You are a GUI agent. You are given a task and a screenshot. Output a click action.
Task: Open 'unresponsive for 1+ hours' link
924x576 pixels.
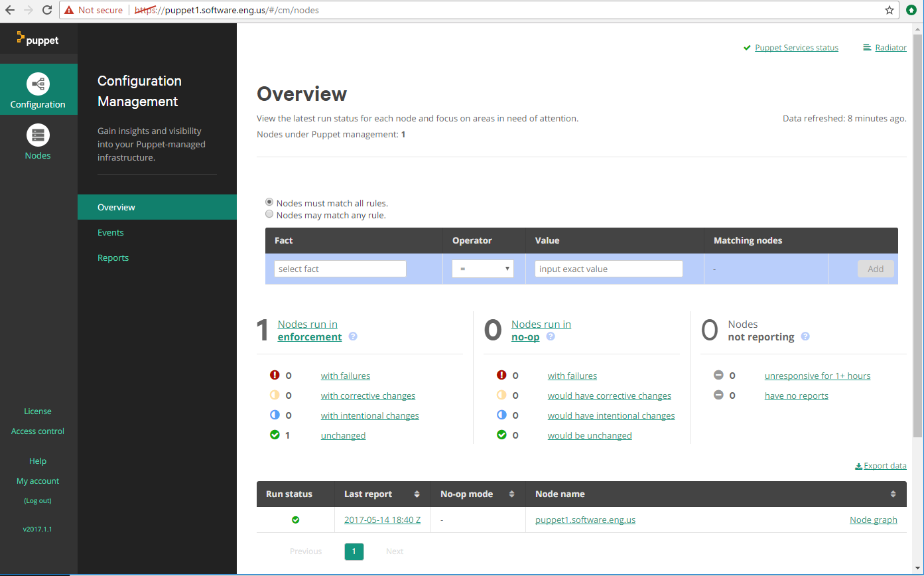817,376
